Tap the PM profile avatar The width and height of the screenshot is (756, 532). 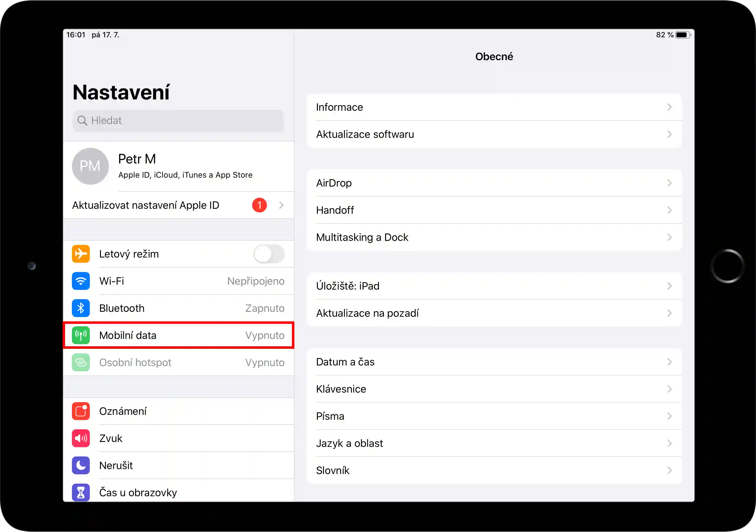(90, 166)
